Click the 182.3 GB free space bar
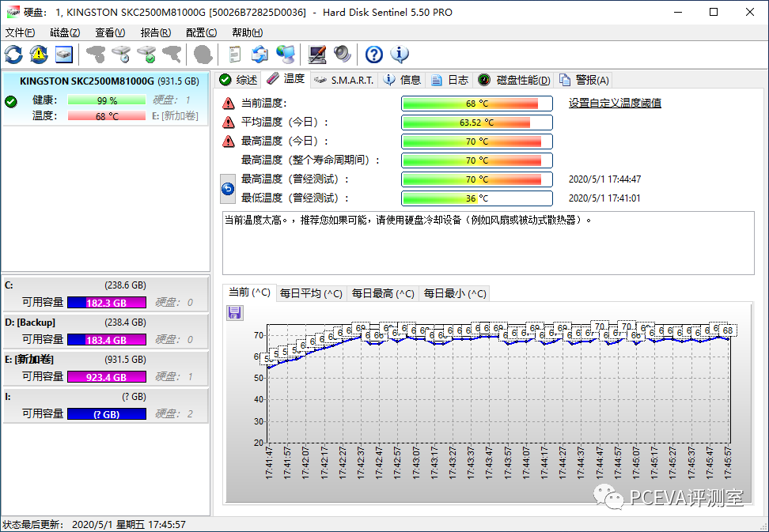This screenshot has width=769, height=532. coord(107,303)
